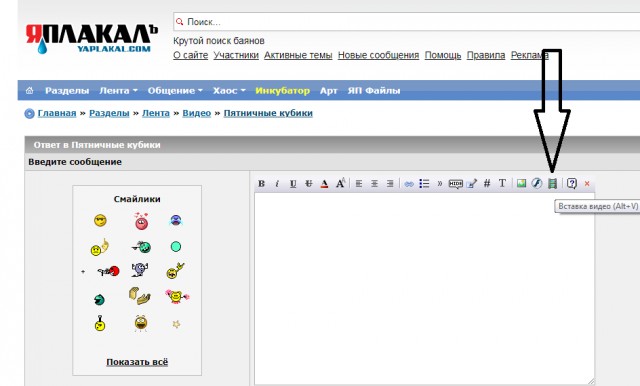Open the editor help icon
Screen dimensions: 640x386
572,184
